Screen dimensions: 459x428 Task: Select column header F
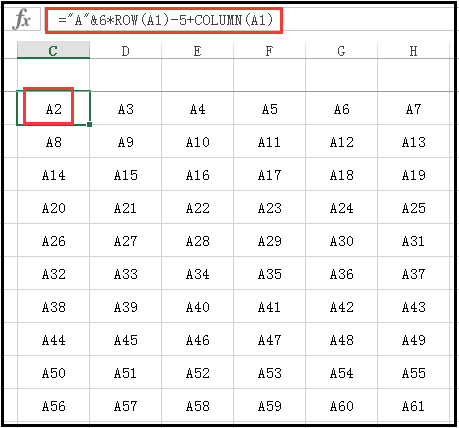pos(269,50)
